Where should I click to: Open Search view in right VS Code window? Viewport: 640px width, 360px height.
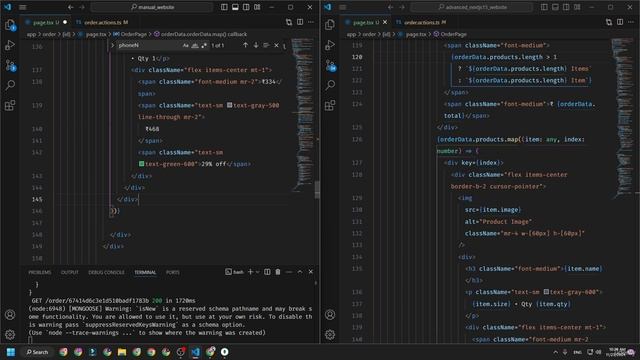pyautogui.click(x=330, y=85)
